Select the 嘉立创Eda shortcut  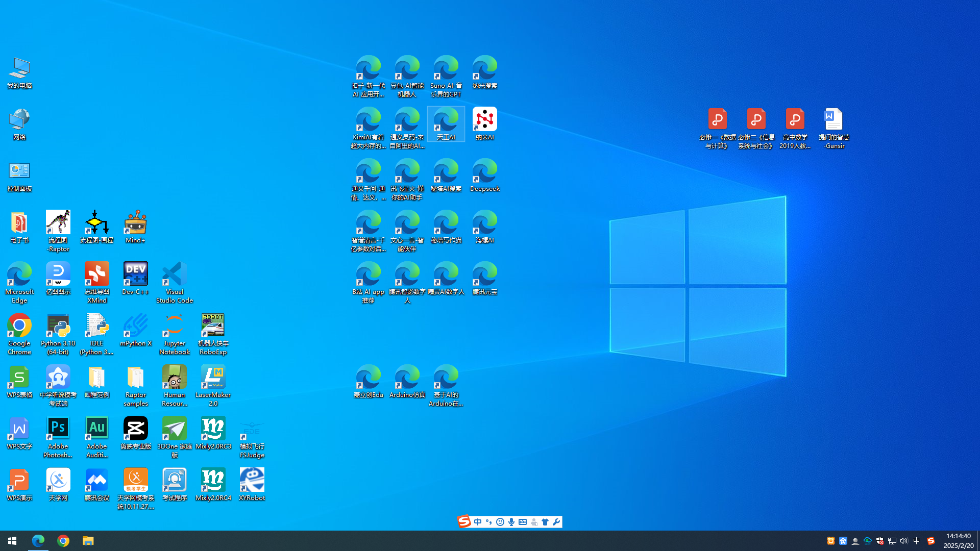coord(368,383)
